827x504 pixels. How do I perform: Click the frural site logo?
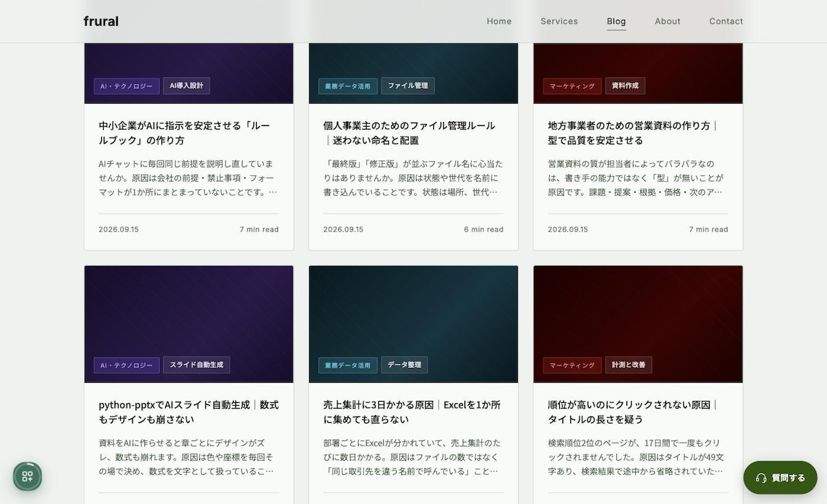pos(101,21)
